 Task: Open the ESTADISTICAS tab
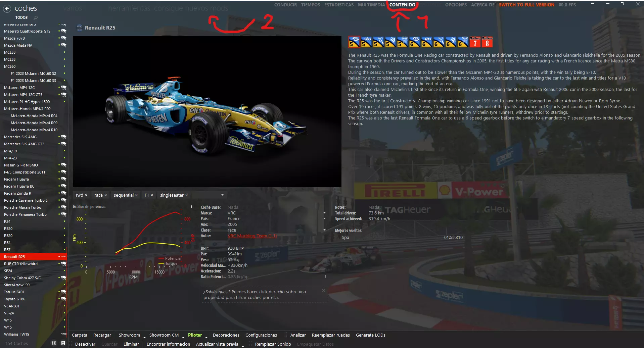(x=339, y=5)
